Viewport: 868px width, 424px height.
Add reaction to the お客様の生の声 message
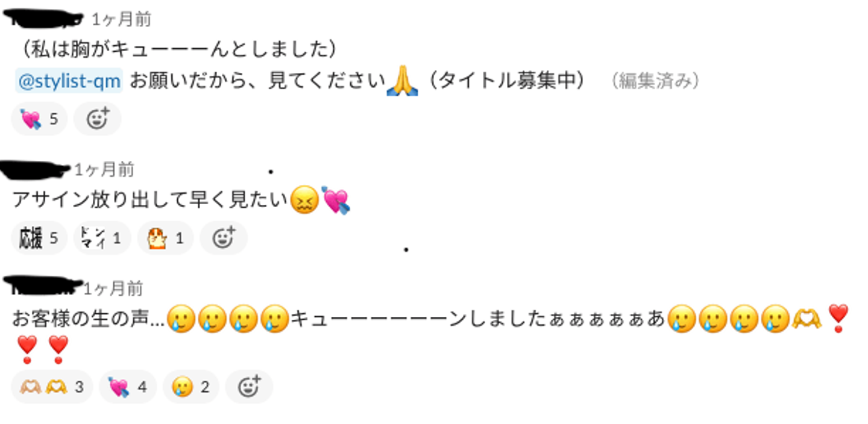(x=249, y=387)
